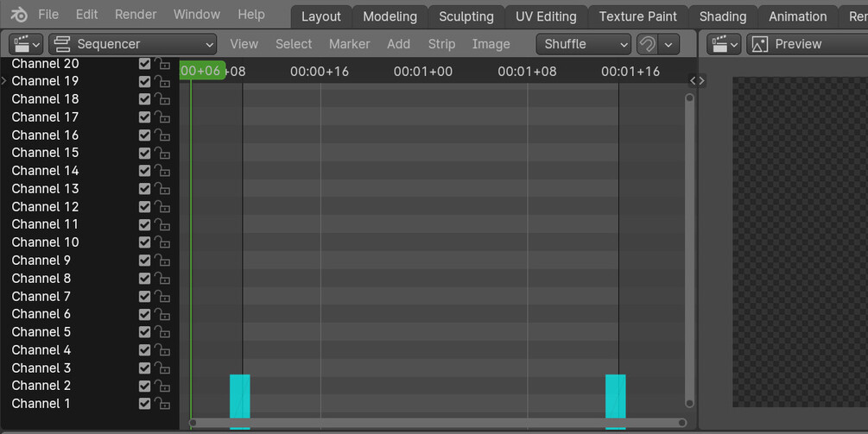The image size is (868, 434).
Task: Click the Blender logo icon
Action: tap(19, 15)
